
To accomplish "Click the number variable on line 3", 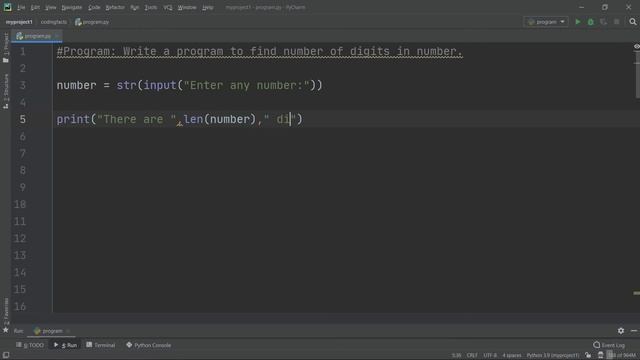I will pos(76,85).
